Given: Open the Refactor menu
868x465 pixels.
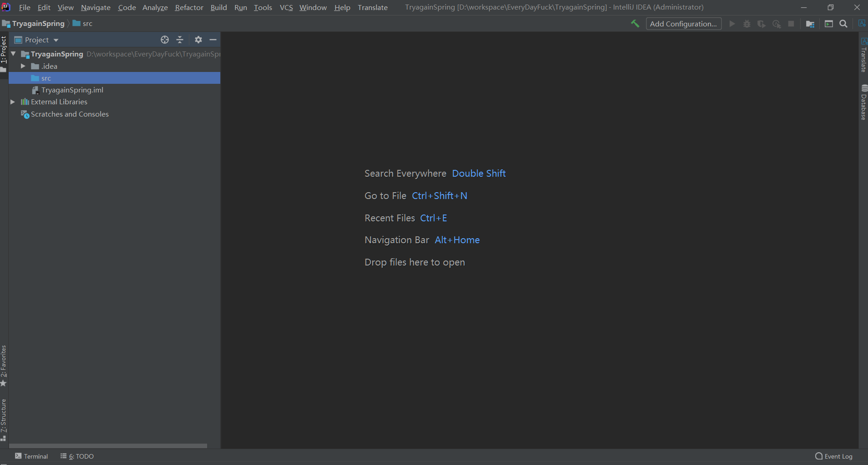Looking at the screenshot, I should point(189,8).
